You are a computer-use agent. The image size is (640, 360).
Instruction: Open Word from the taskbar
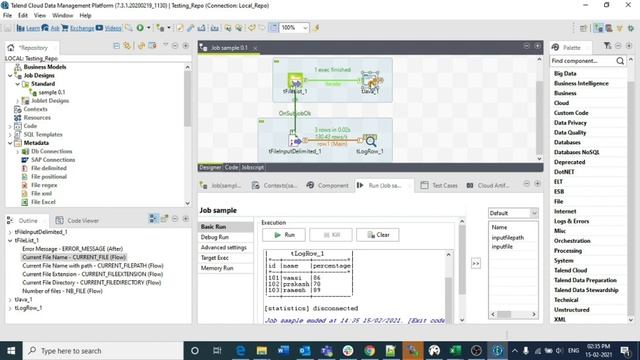(283, 351)
